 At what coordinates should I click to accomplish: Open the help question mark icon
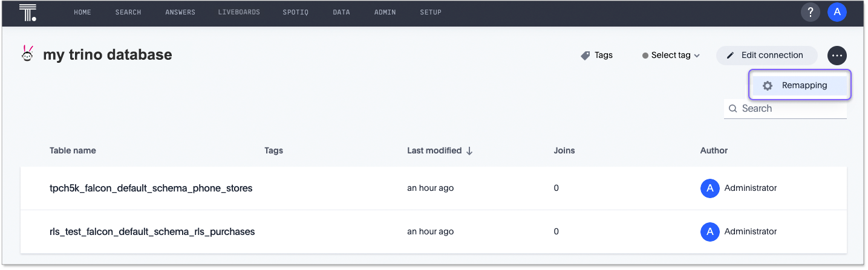tap(811, 12)
